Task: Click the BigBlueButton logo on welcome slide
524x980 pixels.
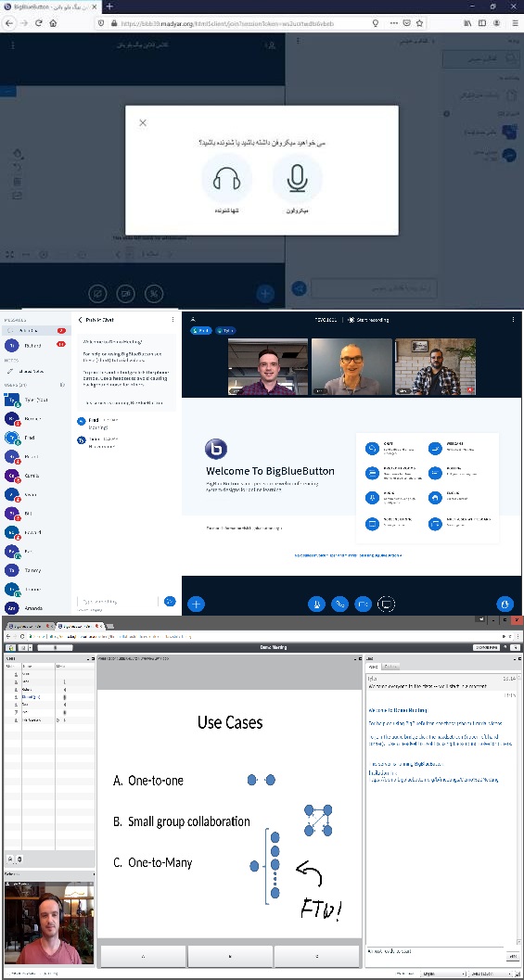Action: 216,449
